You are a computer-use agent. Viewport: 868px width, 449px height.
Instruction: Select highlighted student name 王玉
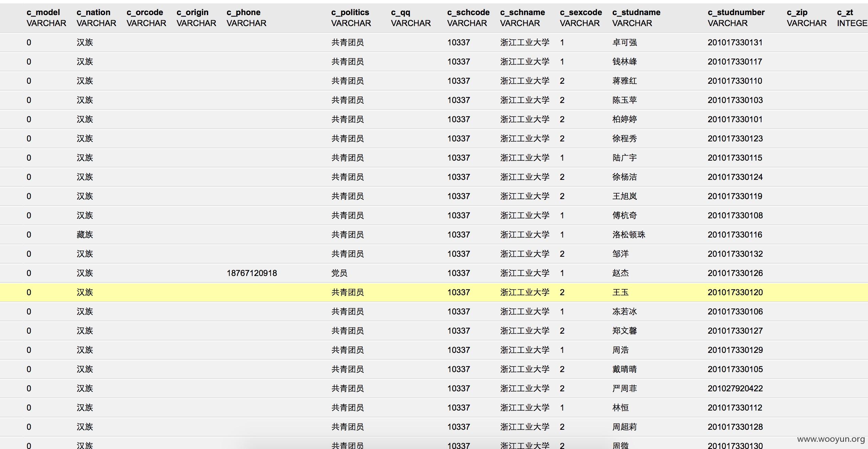pos(620,292)
